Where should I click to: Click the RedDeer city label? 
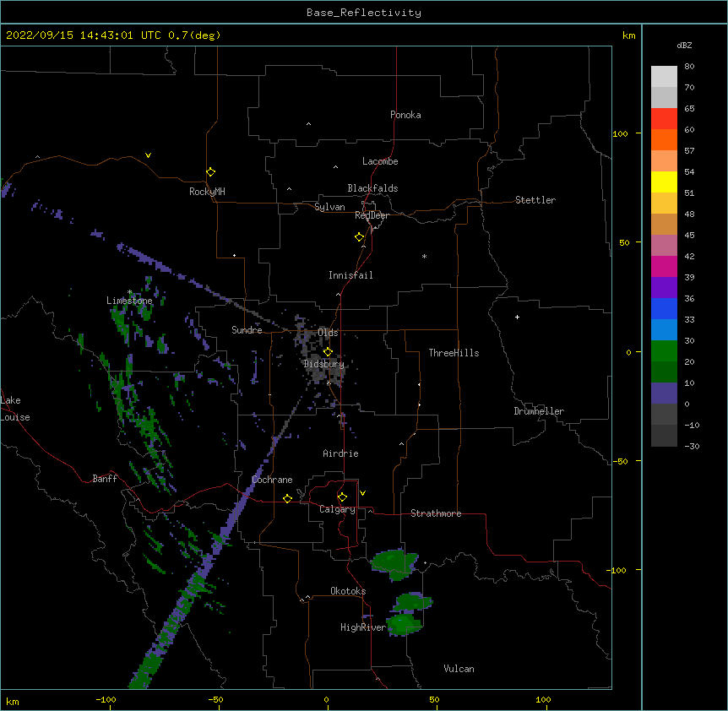(372, 215)
